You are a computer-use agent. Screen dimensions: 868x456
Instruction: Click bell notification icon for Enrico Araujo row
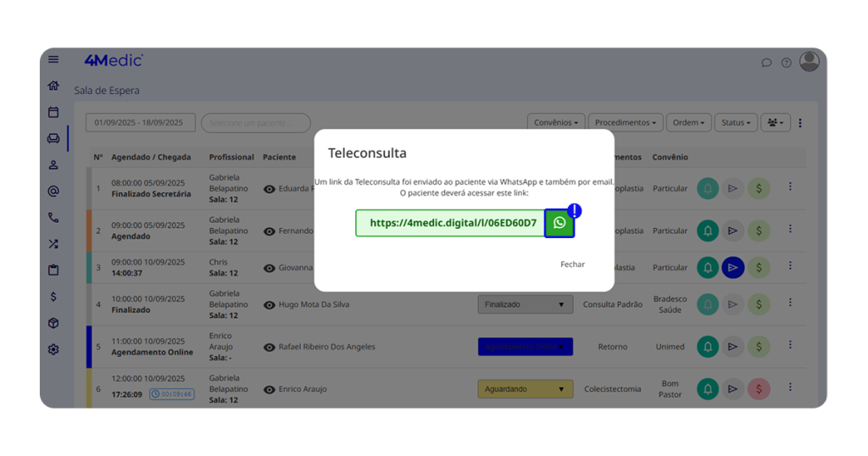coord(707,389)
